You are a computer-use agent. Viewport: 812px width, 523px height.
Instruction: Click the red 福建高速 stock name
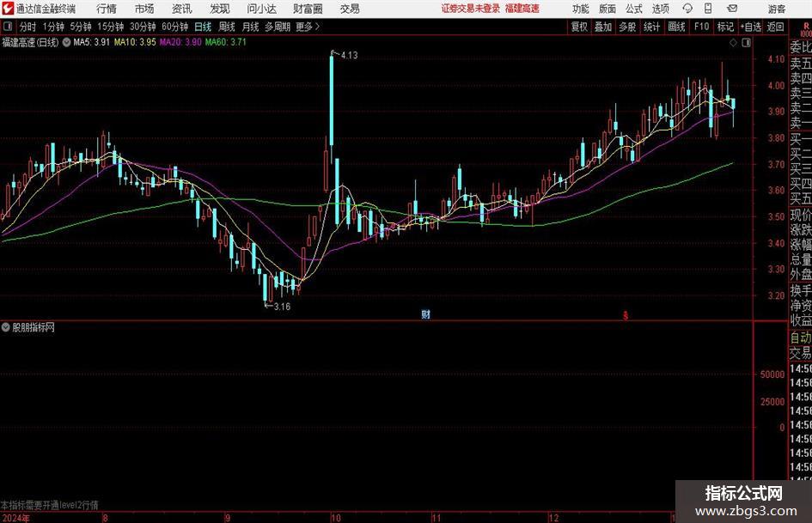click(522, 9)
